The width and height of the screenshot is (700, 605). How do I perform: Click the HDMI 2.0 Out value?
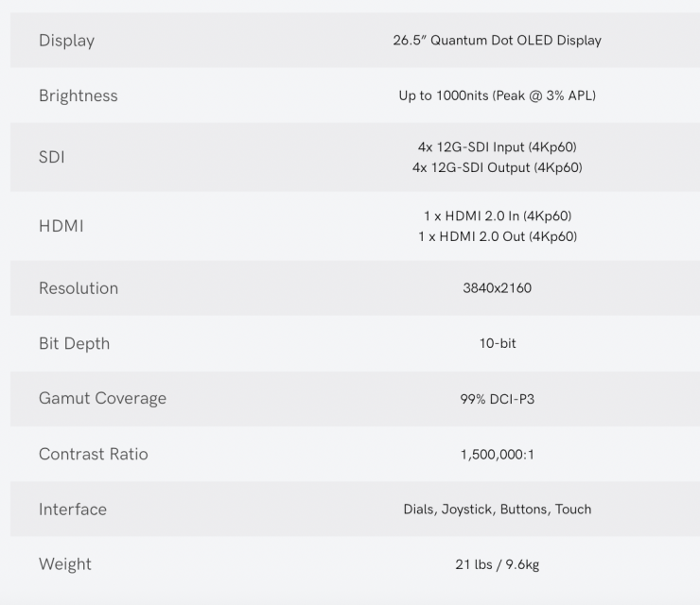click(497, 236)
